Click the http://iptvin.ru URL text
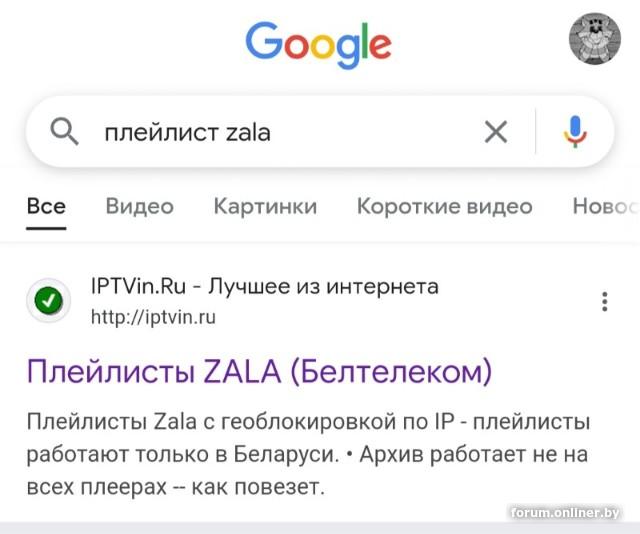Viewport: 640px width, 534px height. click(153, 317)
